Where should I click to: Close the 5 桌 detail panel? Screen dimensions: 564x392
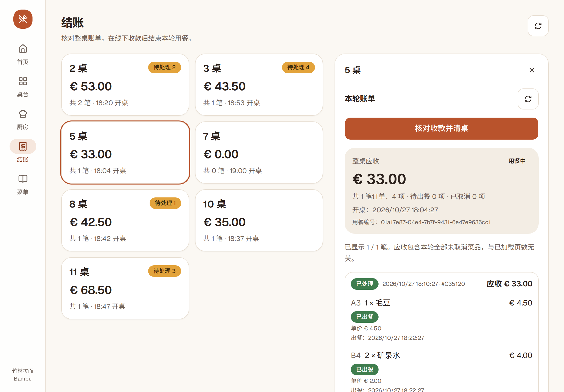532,70
